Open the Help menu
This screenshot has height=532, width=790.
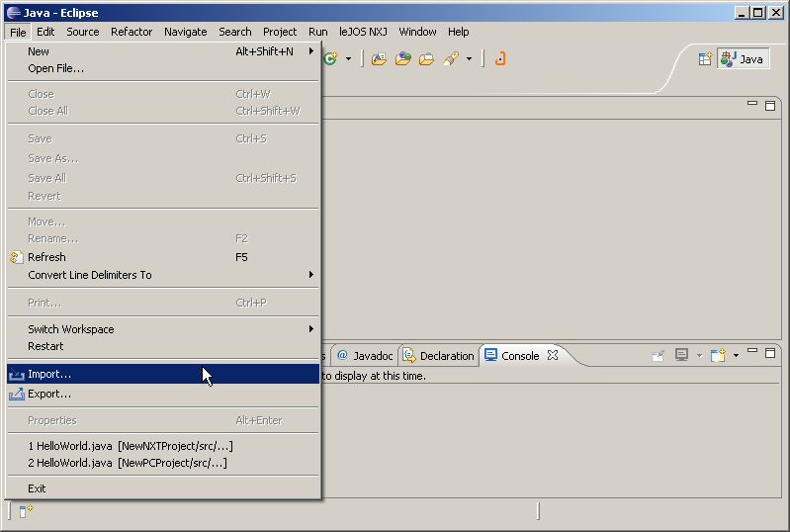click(459, 32)
